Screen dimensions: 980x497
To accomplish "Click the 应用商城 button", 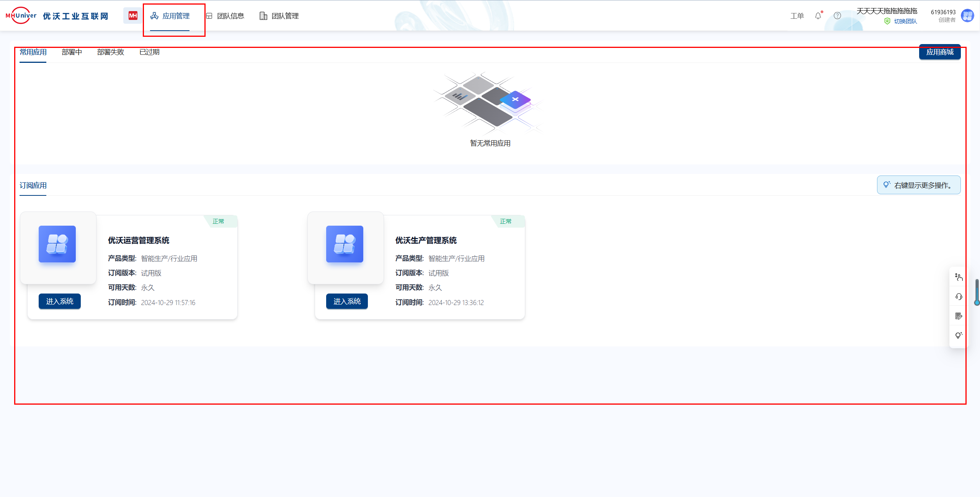I will coord(939,52).
